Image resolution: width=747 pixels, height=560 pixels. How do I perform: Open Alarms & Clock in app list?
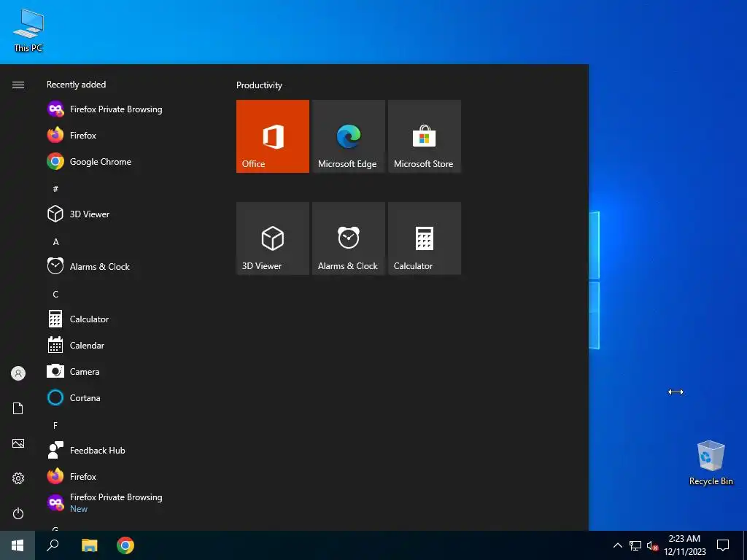pos(128,266)
